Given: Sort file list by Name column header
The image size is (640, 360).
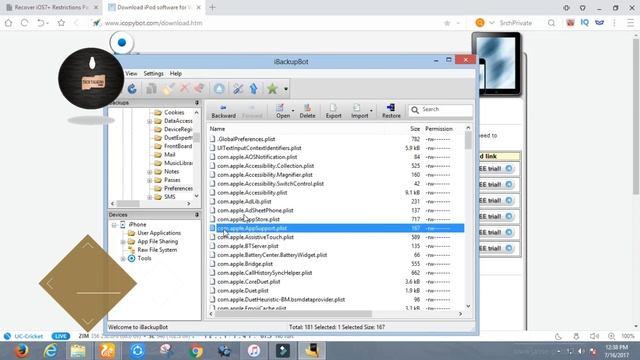Looking at the screenshot, I should [x=217, y=129].
